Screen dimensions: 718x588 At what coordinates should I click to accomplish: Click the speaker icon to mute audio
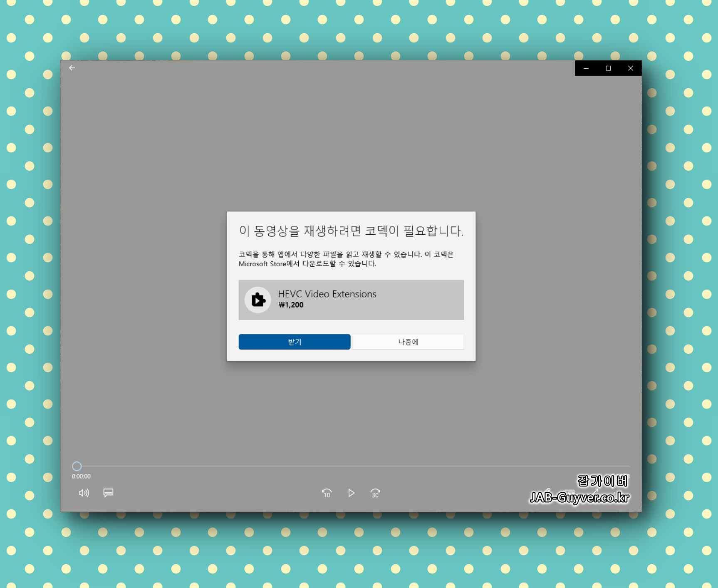click(x=83, y=493)
